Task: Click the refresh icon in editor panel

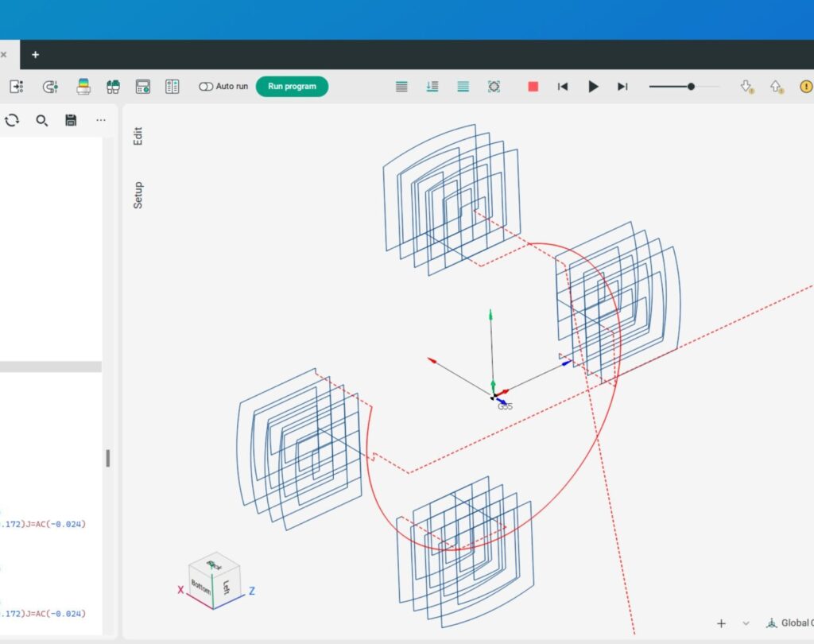Action: (x=12, y=120)
